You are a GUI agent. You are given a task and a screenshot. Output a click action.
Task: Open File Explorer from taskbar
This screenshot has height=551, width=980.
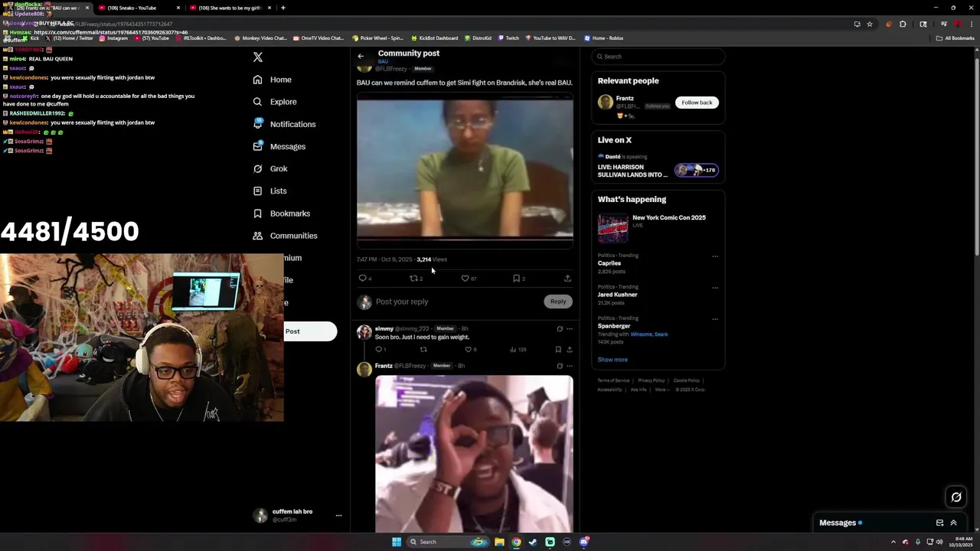coord(499,542)
